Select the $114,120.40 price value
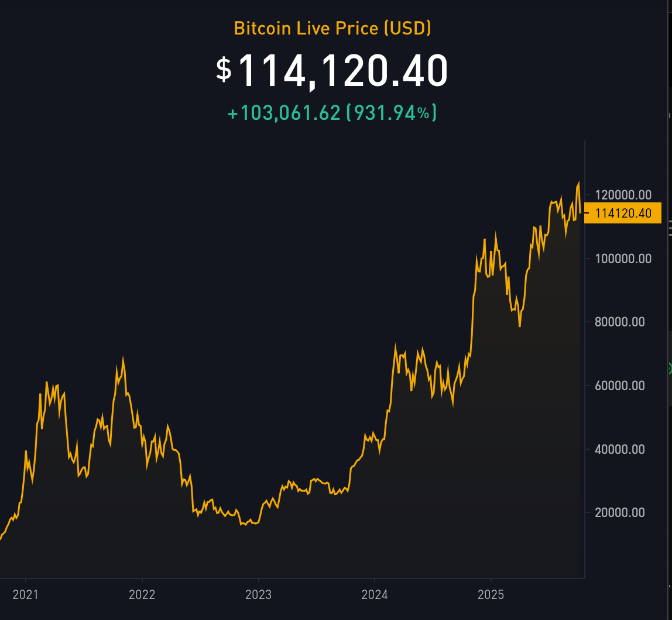The height and width of the screenshot is (620, 672). (332, 71)
